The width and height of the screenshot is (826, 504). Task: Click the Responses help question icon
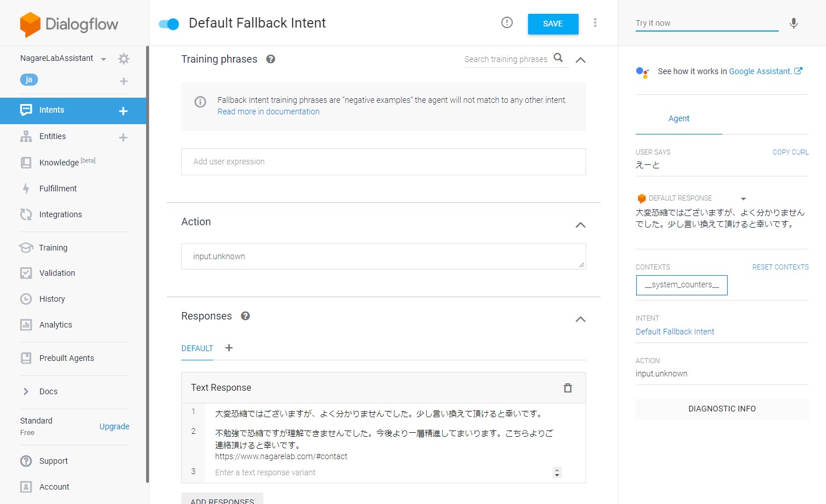(245, 316)
